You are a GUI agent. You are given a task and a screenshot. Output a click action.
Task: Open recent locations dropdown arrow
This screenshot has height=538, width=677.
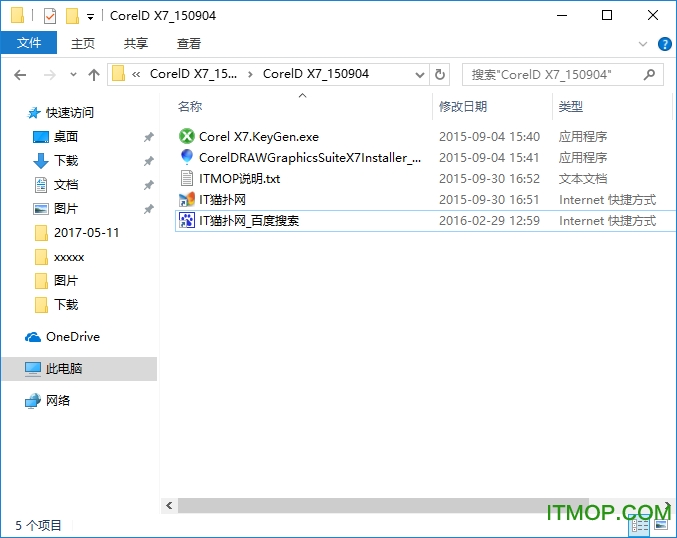point(73,75)
